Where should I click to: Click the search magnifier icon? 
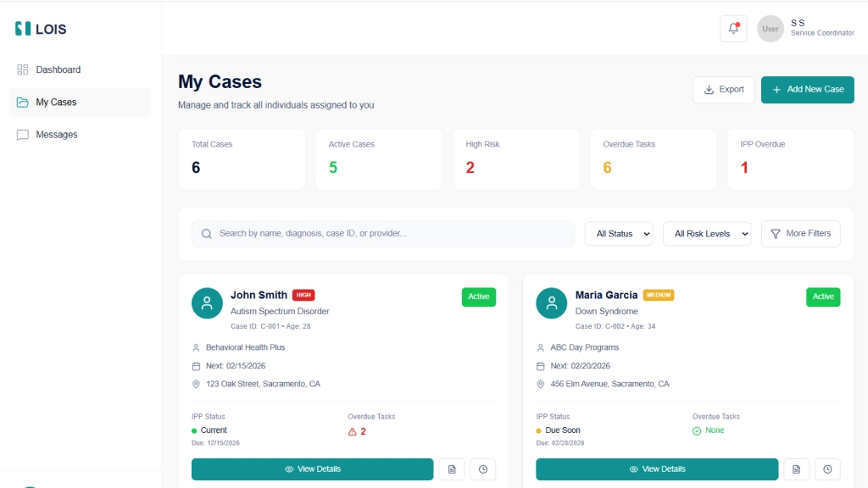click(207, 234)
